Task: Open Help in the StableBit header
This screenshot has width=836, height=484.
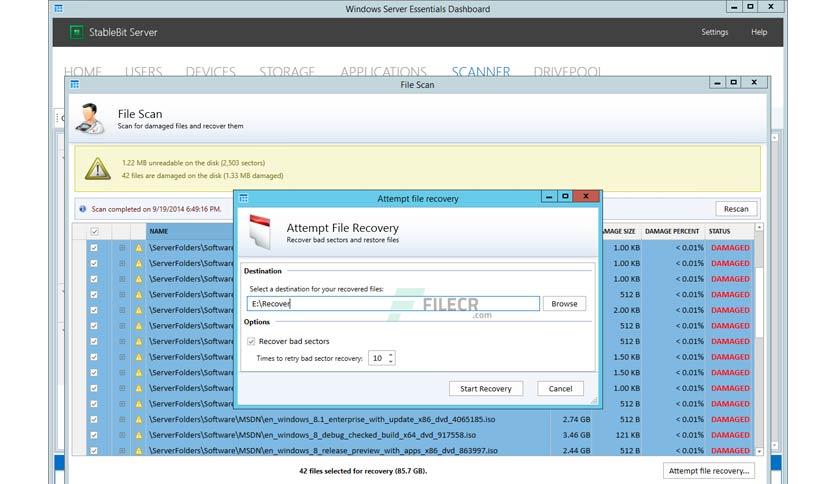Action: [x=759, y=32]
